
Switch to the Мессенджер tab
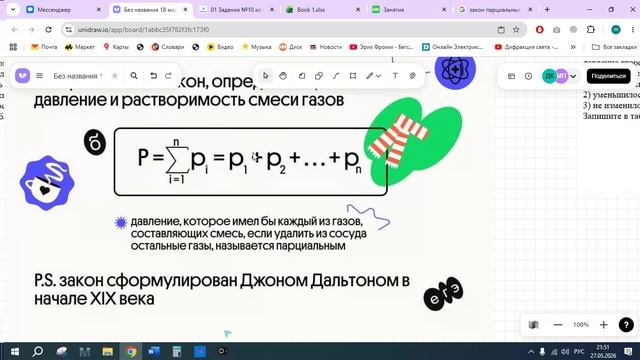point(64,9)
